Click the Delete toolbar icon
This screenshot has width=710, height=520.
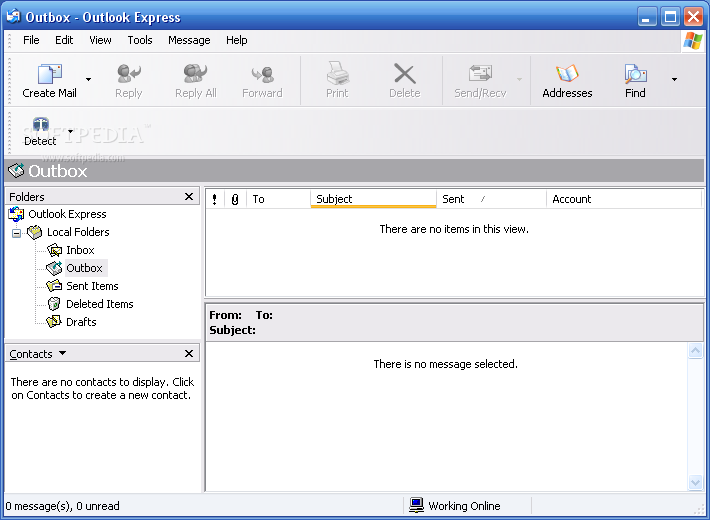tap(404, 73)
